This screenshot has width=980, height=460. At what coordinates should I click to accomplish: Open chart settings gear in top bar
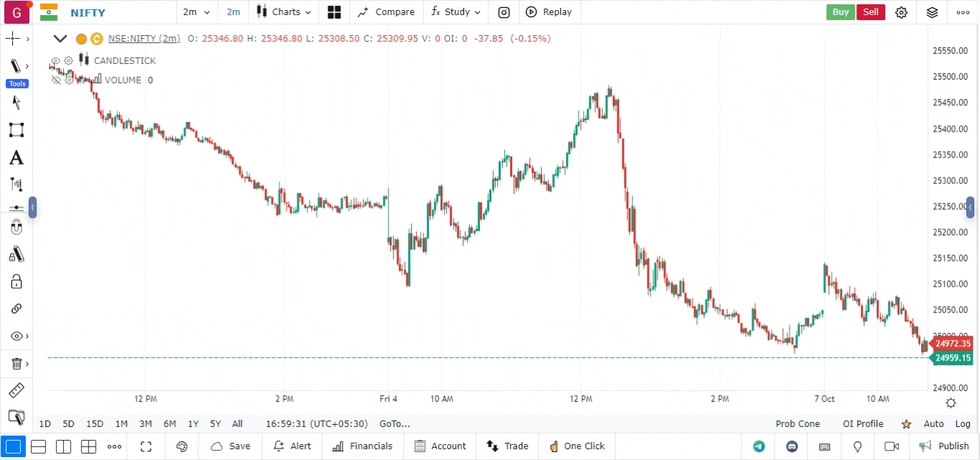click(901, 12)
